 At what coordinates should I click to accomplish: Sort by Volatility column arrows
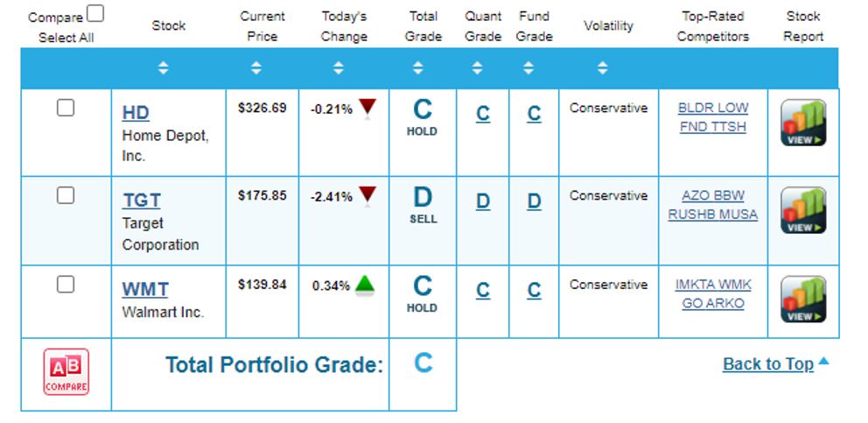[x=602, y=68]
